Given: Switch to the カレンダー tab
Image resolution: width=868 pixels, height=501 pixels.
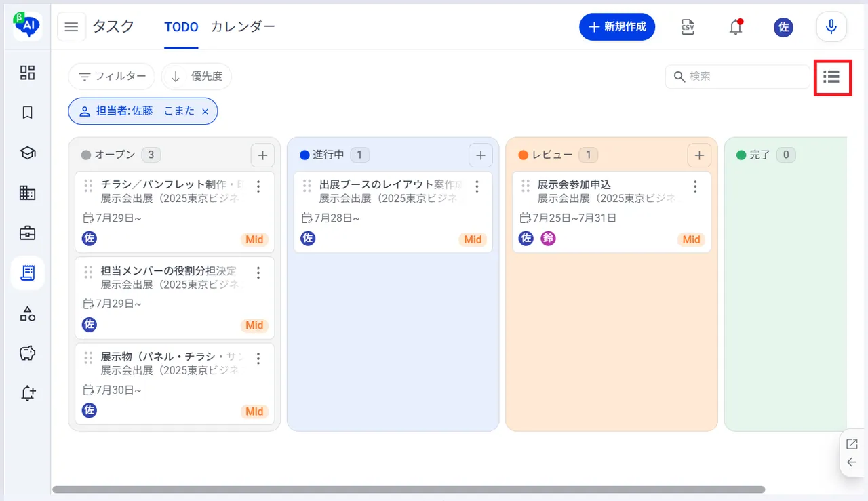Looking at the screenshot, I should [x=243, y=27].
